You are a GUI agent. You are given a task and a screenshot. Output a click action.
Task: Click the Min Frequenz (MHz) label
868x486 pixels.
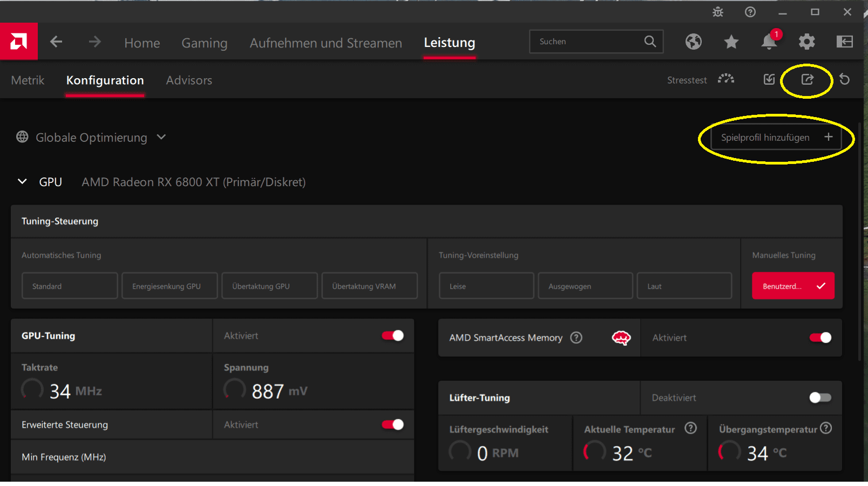click(x=64, y=457)
